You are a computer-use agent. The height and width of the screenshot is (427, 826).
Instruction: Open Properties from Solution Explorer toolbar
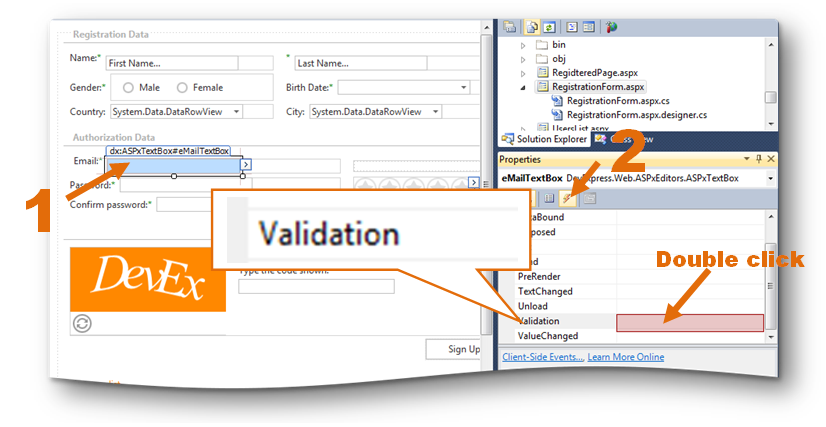pos(509,27)
